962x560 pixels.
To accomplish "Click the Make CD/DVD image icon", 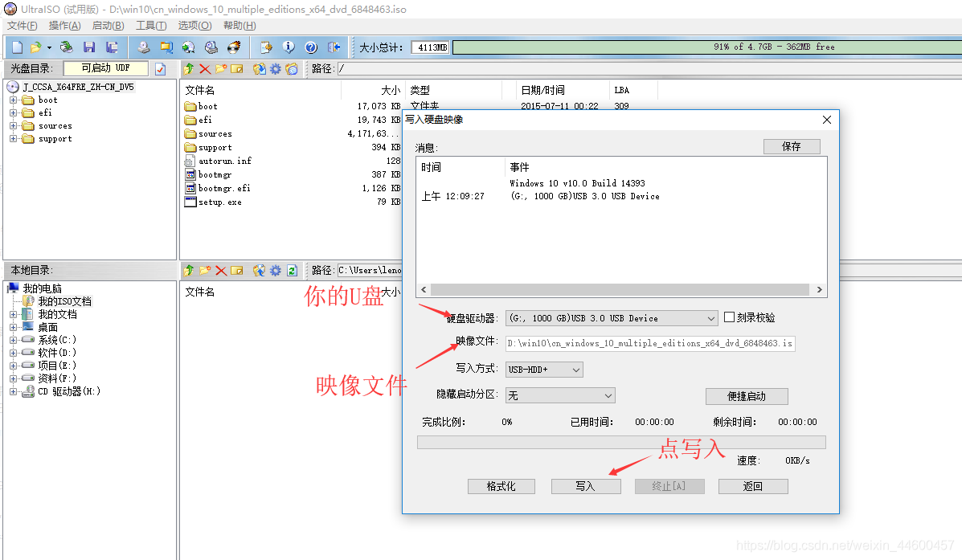I will 144,47.
